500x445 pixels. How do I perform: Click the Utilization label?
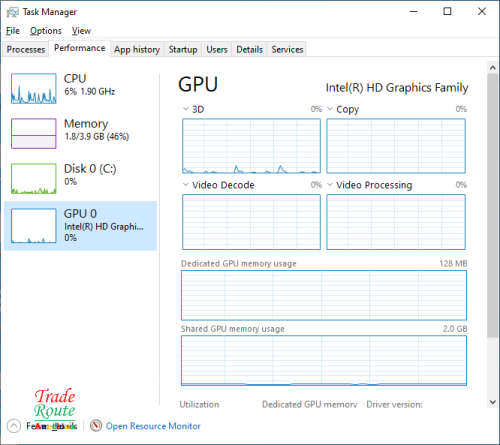pos(199,404)
